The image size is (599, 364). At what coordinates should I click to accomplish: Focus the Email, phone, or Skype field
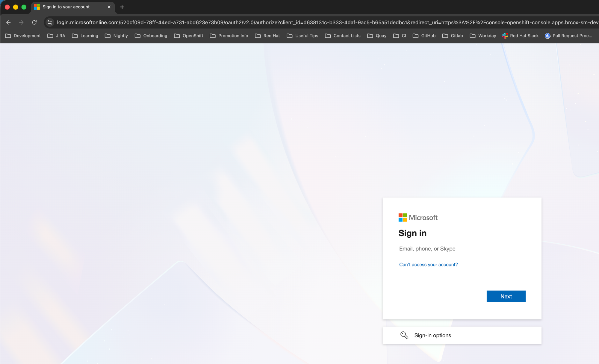462,249
